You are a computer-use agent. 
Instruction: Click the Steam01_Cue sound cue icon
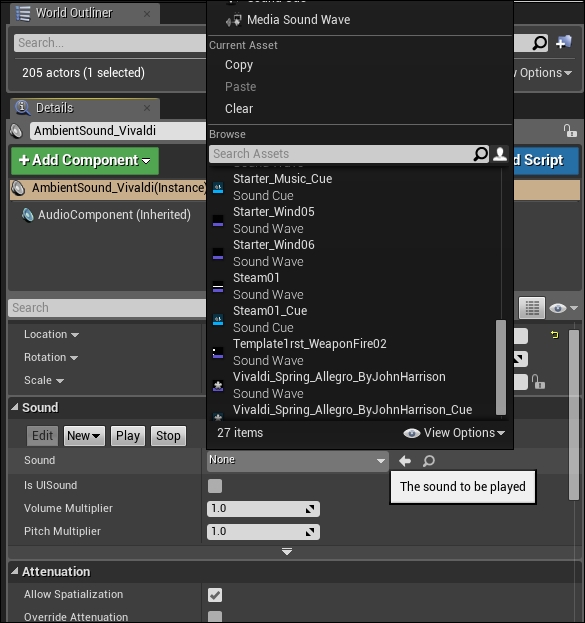click(218, 319)
